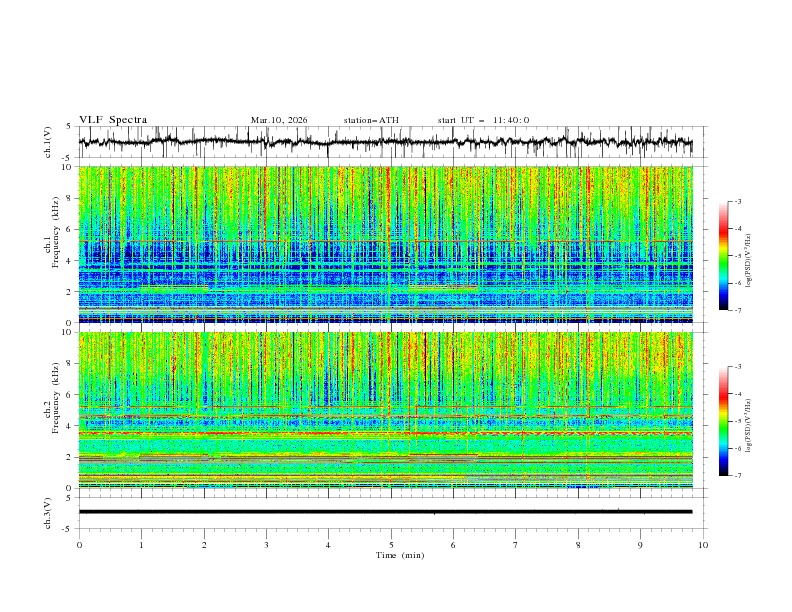792x612 pixels.
Task: Click the "VLF Spectra" title text
Action: pos(113,120)
